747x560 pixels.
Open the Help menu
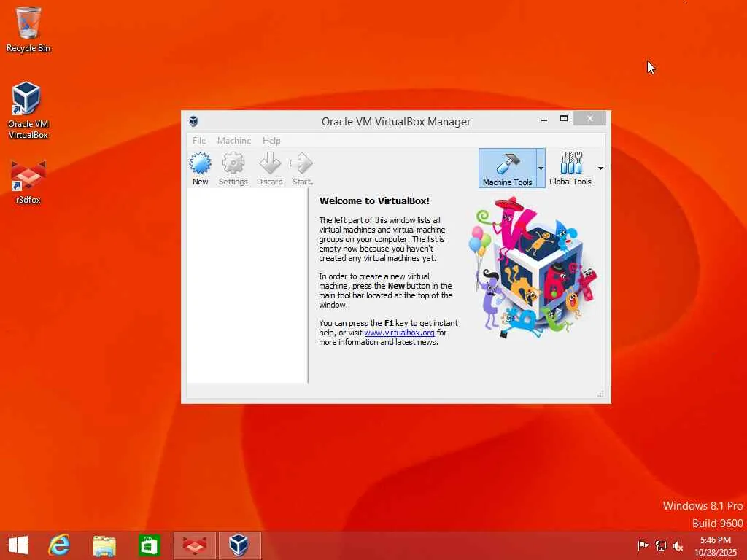point(271,141)
